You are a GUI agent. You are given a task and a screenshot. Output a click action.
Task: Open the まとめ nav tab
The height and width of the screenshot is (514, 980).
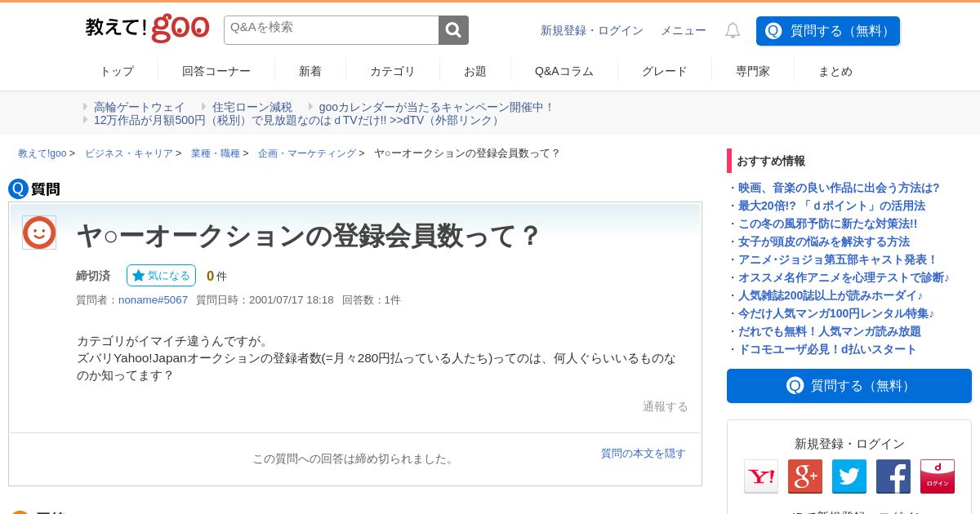(x=835, y=71)
